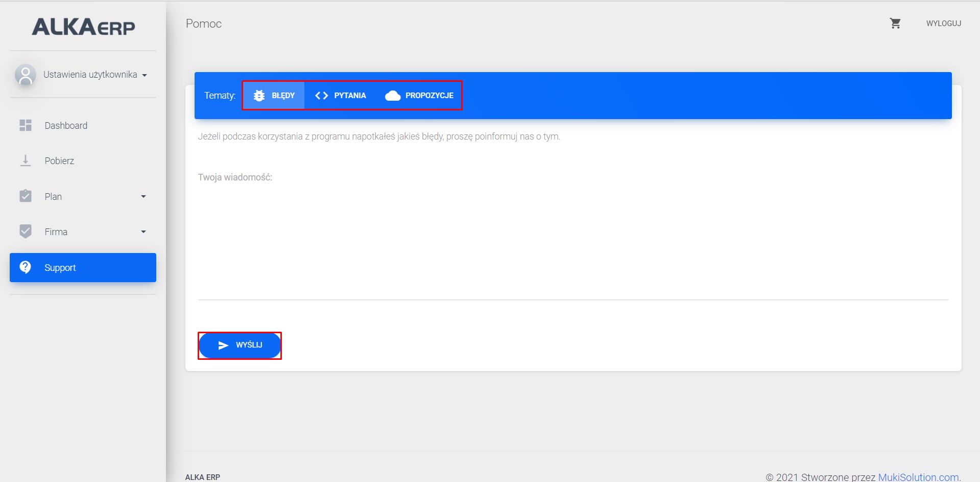The image size is (980, 482).
Task: Log out using Wyloguj
Action: tap(943, 24)
